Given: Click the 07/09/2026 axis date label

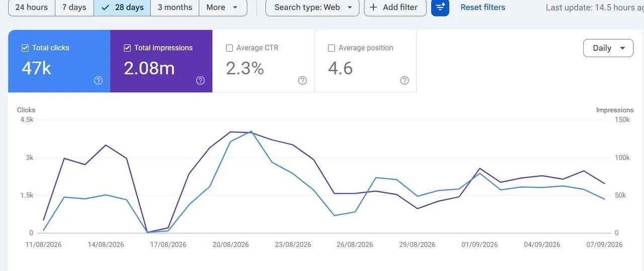Looking at the screenshot, I should pyautogui.click(x=604, y=245).
